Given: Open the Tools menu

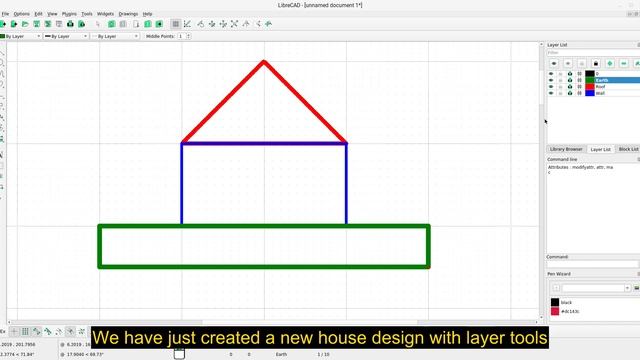Looking at the screenshot, I should [87, 14].
